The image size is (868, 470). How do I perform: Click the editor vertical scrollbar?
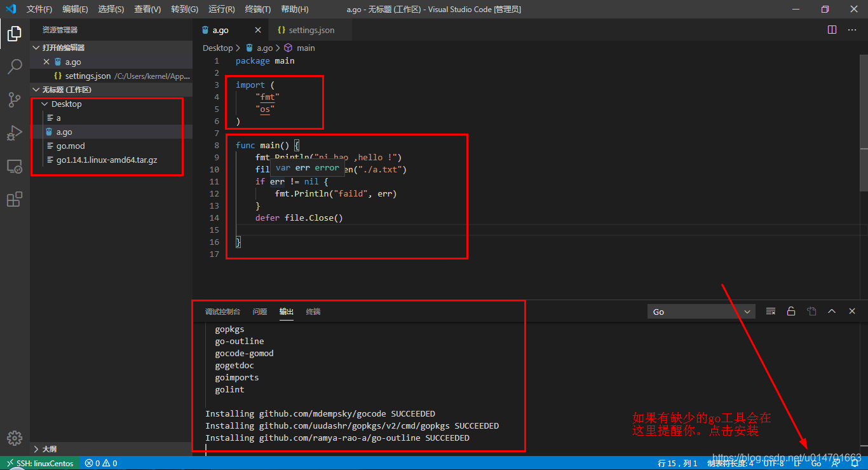(x=864, y=121)
